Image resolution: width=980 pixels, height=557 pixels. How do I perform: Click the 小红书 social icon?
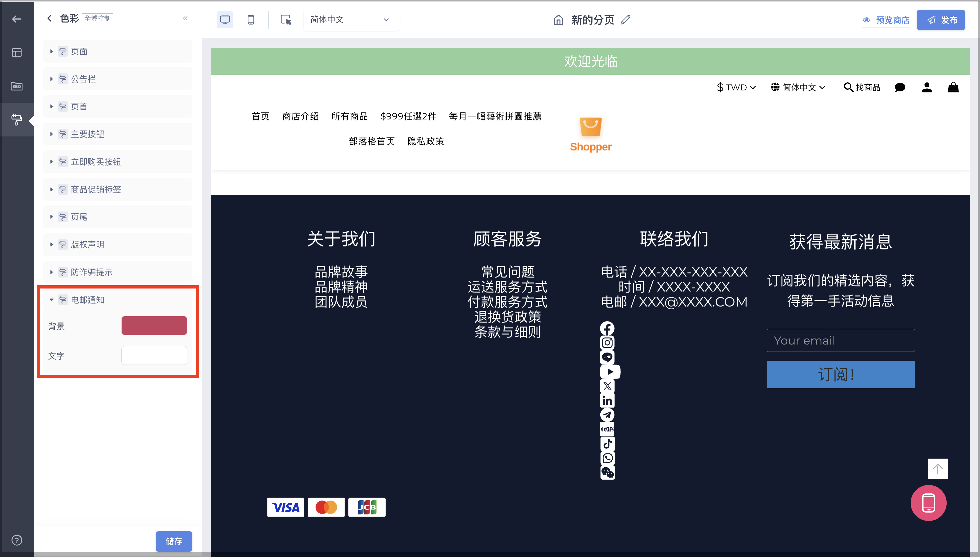[x=607, y=429]
